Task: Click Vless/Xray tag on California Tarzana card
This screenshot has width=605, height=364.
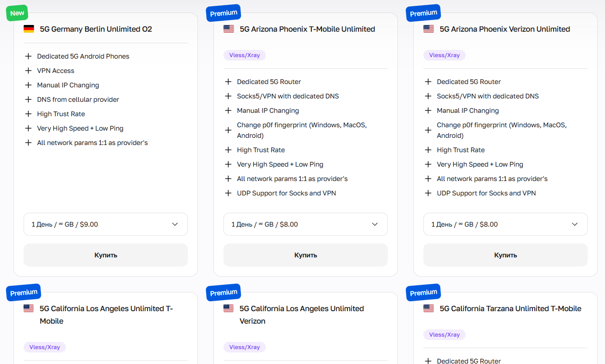Action: click(x=444, y=335)
